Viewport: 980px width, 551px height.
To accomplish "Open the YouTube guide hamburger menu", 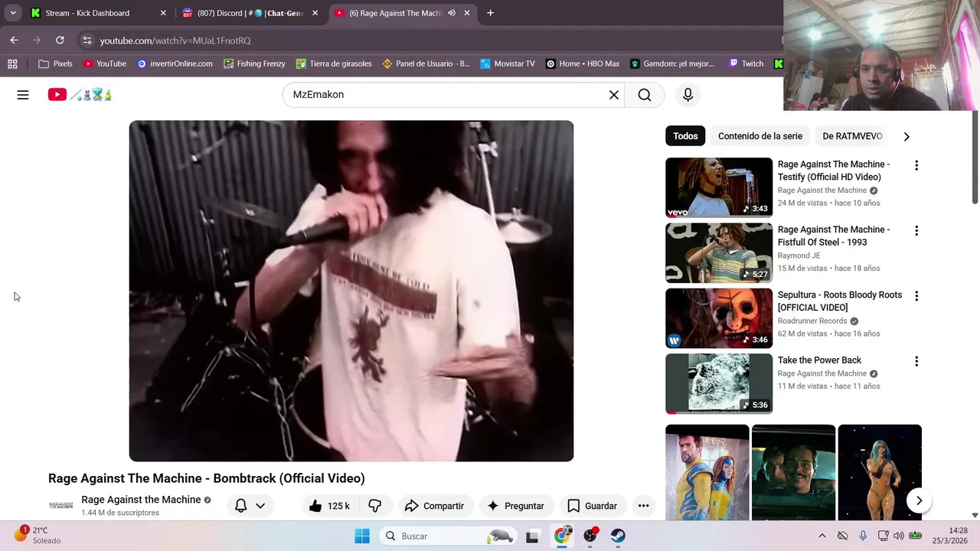I will click(x=23, y=95).
